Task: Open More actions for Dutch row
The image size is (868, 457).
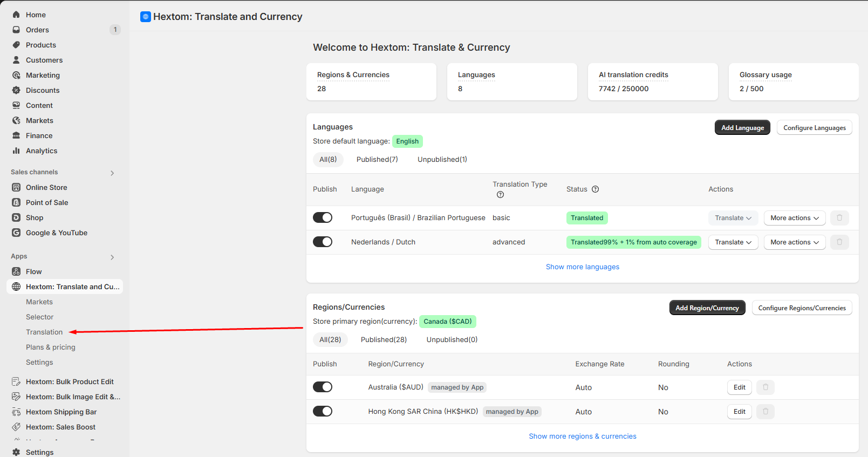Action: click(795, 242)
